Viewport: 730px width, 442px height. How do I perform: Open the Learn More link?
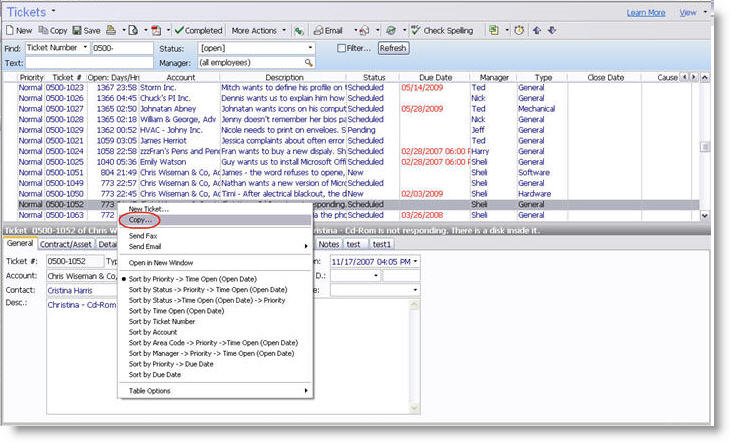[645, 13]
